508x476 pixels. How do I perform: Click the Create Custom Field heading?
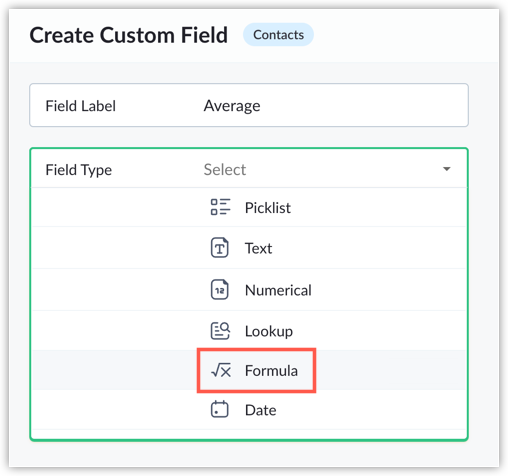129,35
